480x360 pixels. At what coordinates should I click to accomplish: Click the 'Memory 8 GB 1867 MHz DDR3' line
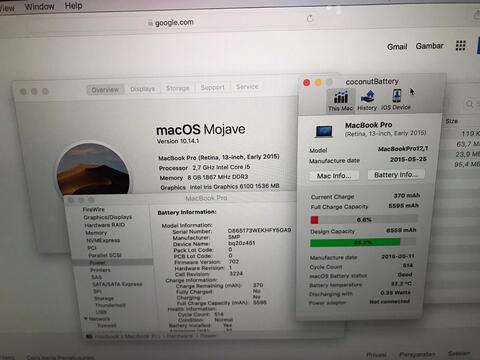(x=204, y=177)
